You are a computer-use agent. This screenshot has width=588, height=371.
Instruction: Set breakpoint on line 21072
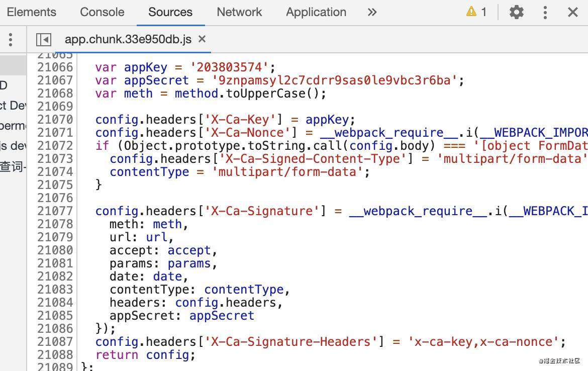coord(55,146)
